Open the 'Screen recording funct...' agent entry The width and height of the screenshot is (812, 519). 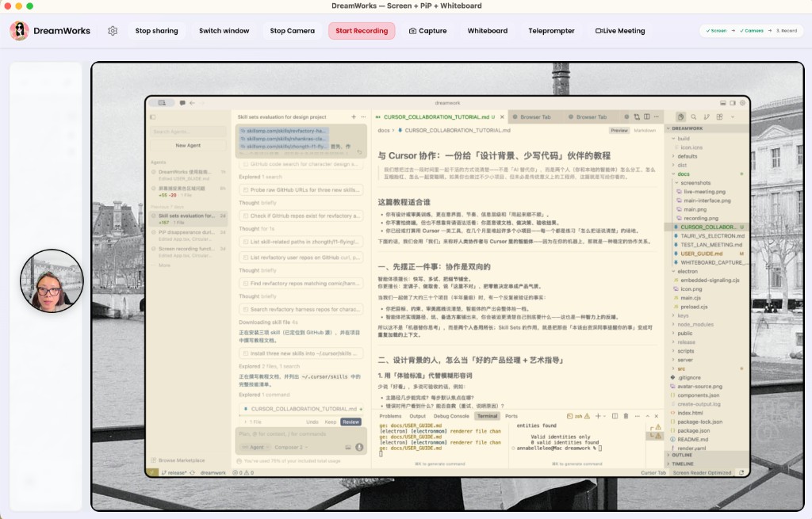(188, 251)
